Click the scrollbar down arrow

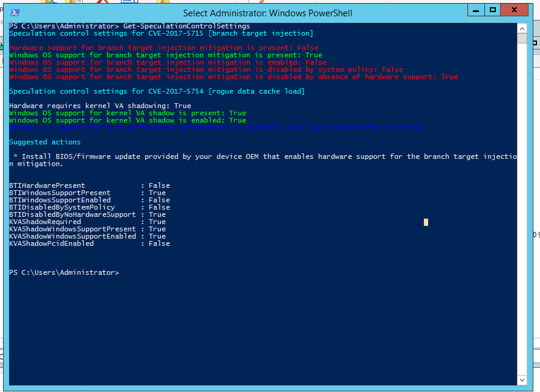[522, 380]
